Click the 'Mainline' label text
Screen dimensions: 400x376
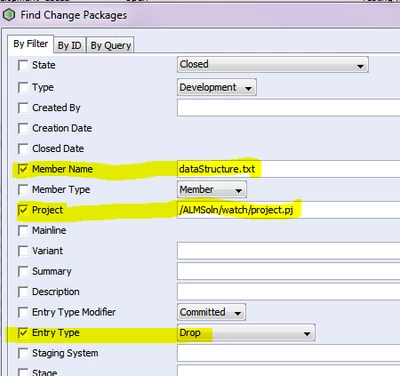pyautogui.click(x=49, y=230)
